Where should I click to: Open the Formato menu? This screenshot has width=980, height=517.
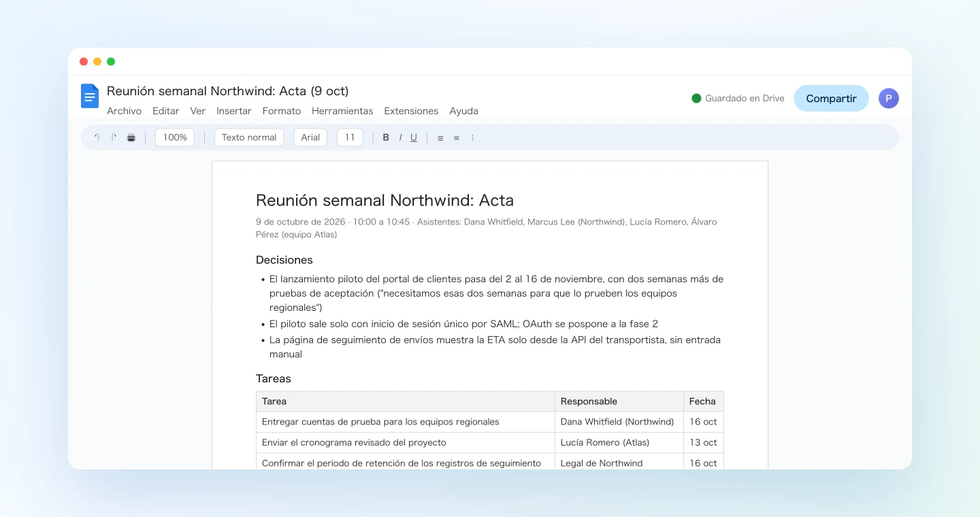pyautogui.click(x=282, y=111)
